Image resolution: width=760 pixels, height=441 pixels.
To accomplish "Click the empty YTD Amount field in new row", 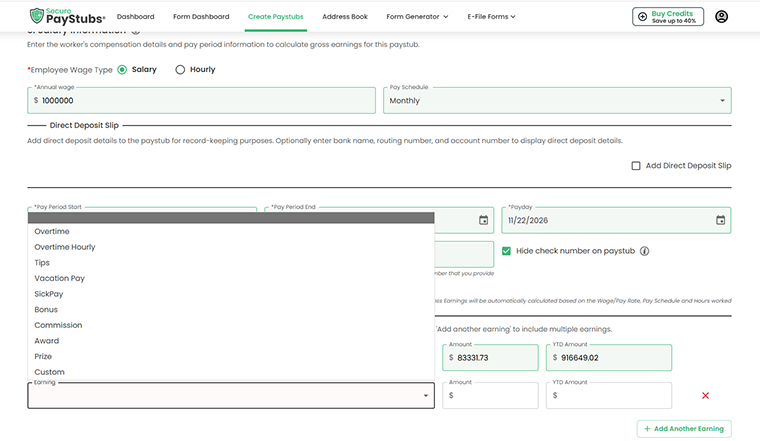I will click(609, 395).
